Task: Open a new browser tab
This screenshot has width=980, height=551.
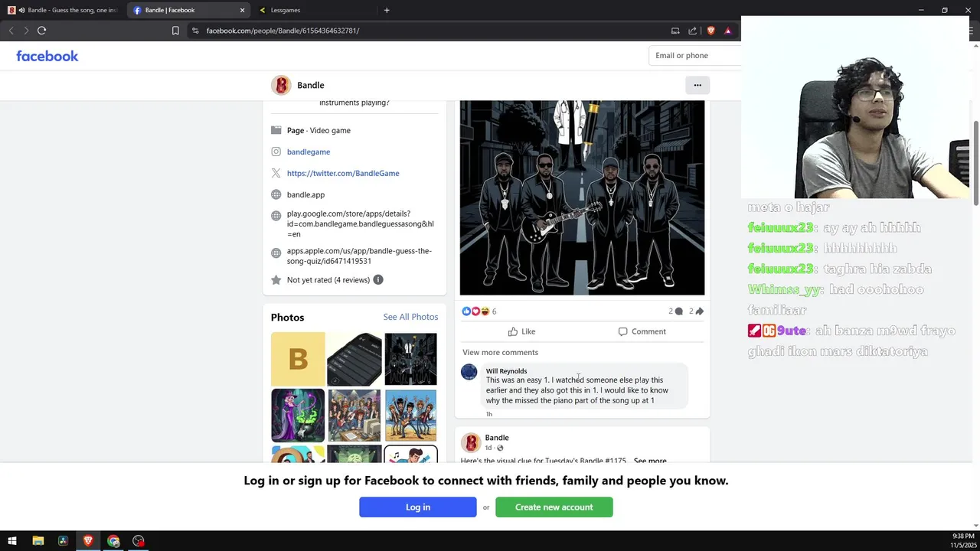Action: pyautogui.click(x=387, y=10)
